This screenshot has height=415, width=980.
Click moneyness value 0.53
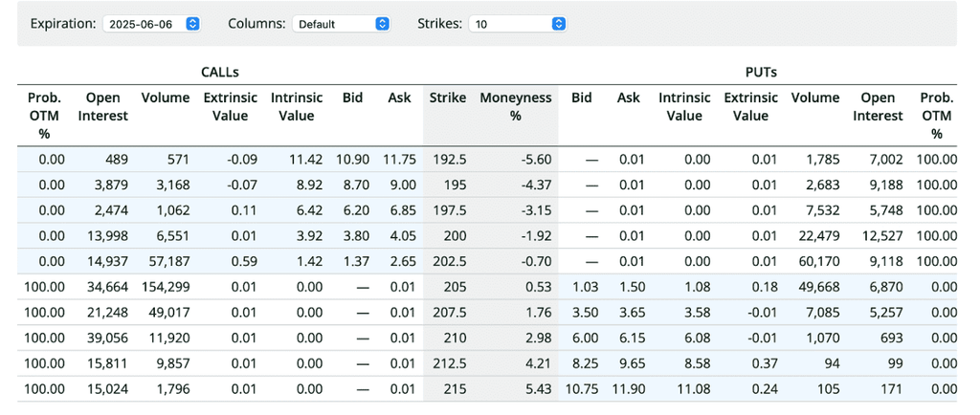[x=540, y=287]
